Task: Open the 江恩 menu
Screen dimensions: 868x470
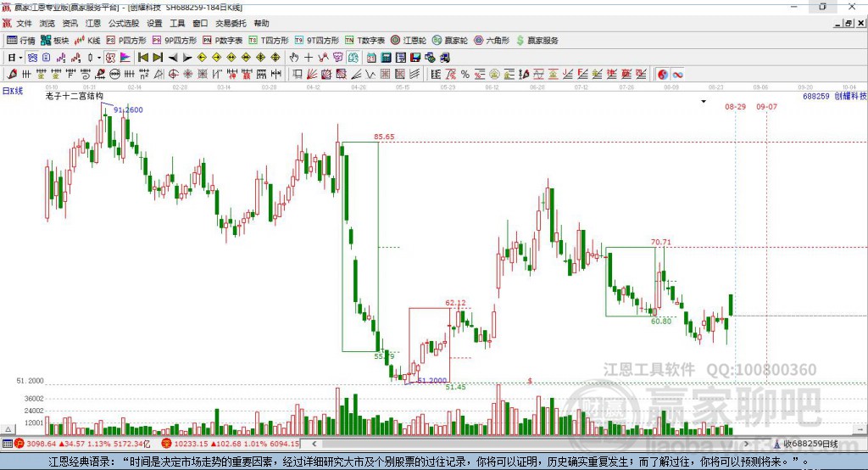Action: 93,23
